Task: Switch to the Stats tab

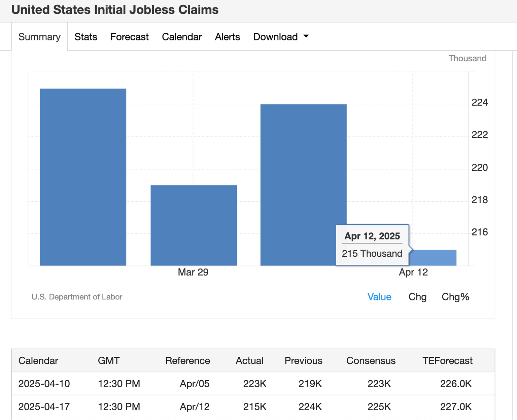Action: click(x=85, y=37)
